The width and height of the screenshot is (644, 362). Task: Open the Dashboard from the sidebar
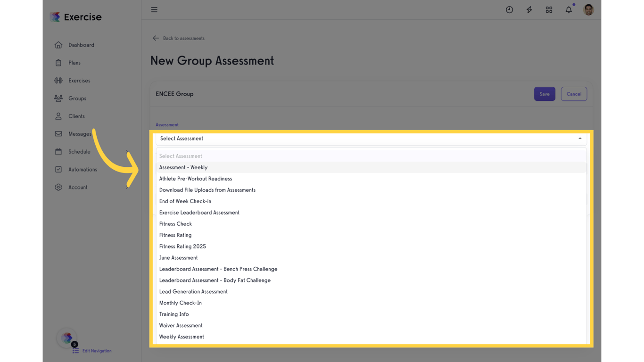[x=81, y=45]
